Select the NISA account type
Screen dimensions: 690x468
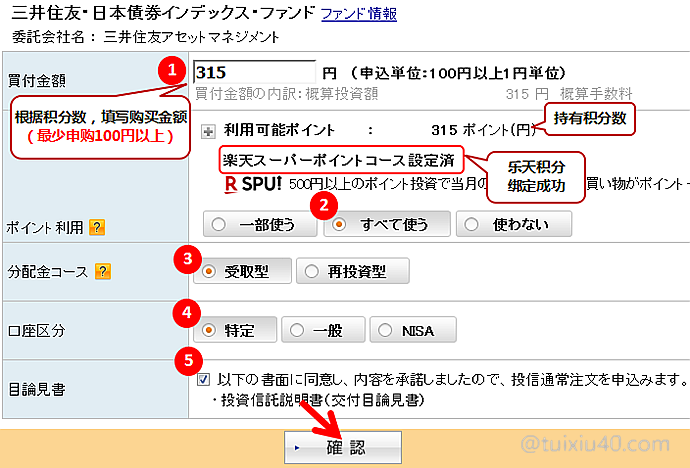(413, 330)
